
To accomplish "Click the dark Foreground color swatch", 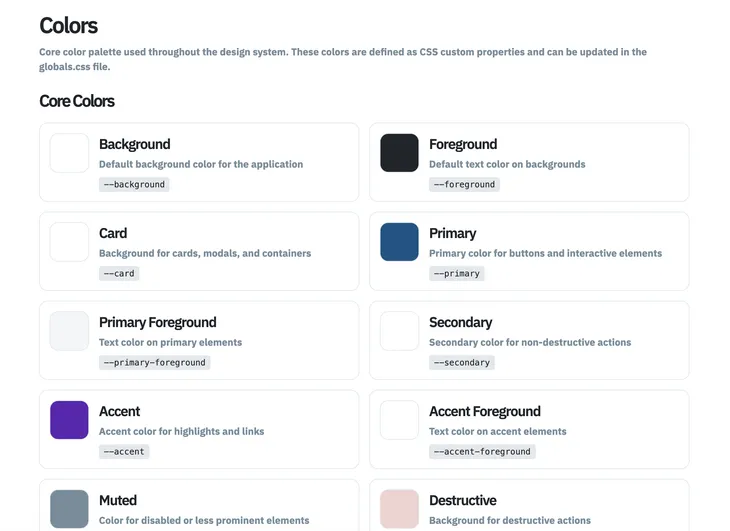I will [x=399, y=153].
